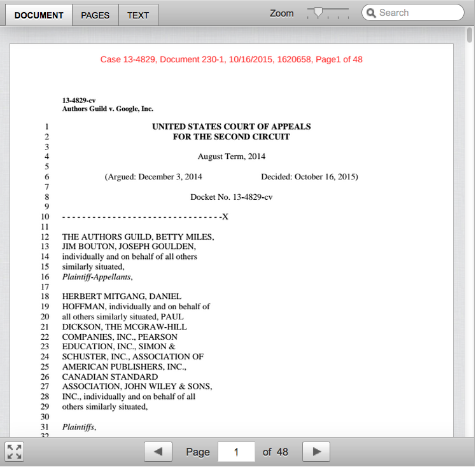476x467 pixels.
Task: Click 'INC., individually and on behalf of all'
Action: (x=129, y=397)
